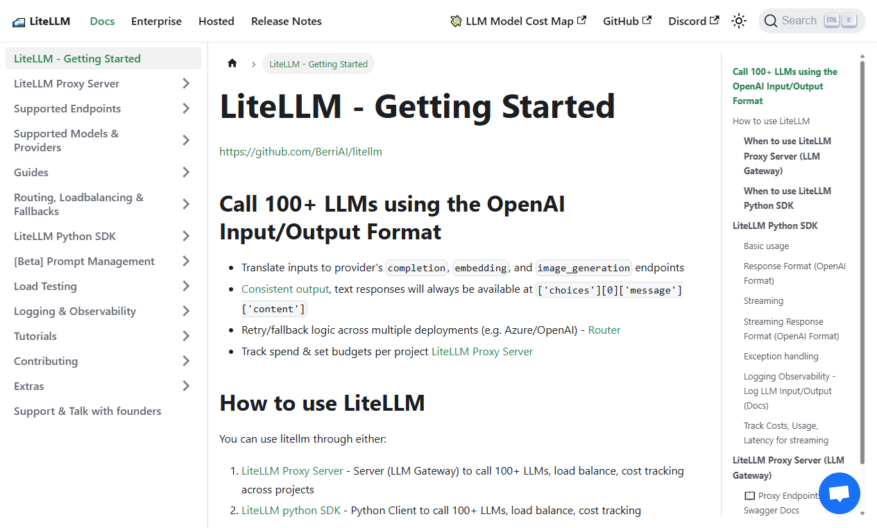Expand the Routing, Loadbalancing & Fallbacks chevron
877x528 pixels.
tap(186, 204)
